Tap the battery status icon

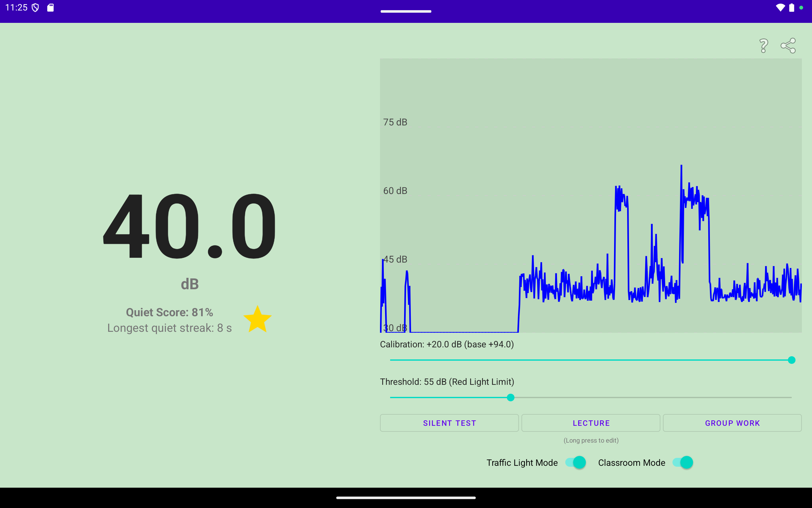pos(791,8)
